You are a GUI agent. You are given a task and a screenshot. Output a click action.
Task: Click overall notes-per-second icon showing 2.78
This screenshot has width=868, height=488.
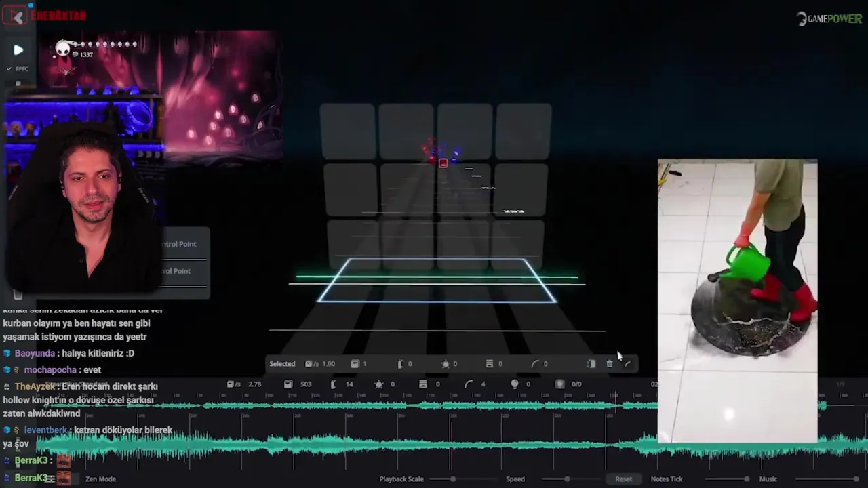[x=234, y=384]
